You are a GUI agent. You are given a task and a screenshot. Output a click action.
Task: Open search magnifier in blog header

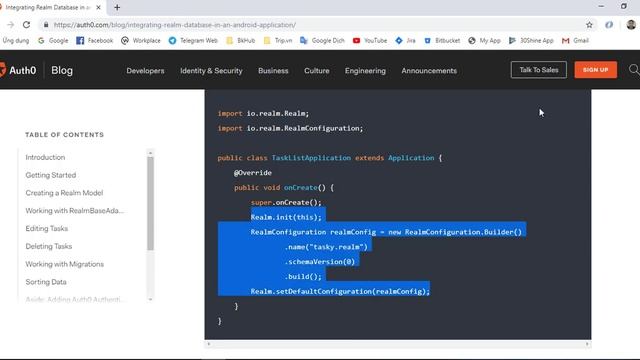coord(634,70)
